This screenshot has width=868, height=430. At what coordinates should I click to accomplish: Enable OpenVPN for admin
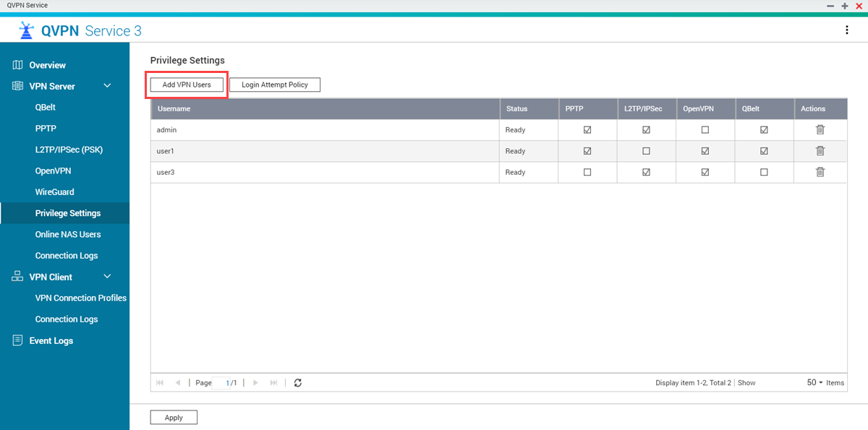coord(705,130)
